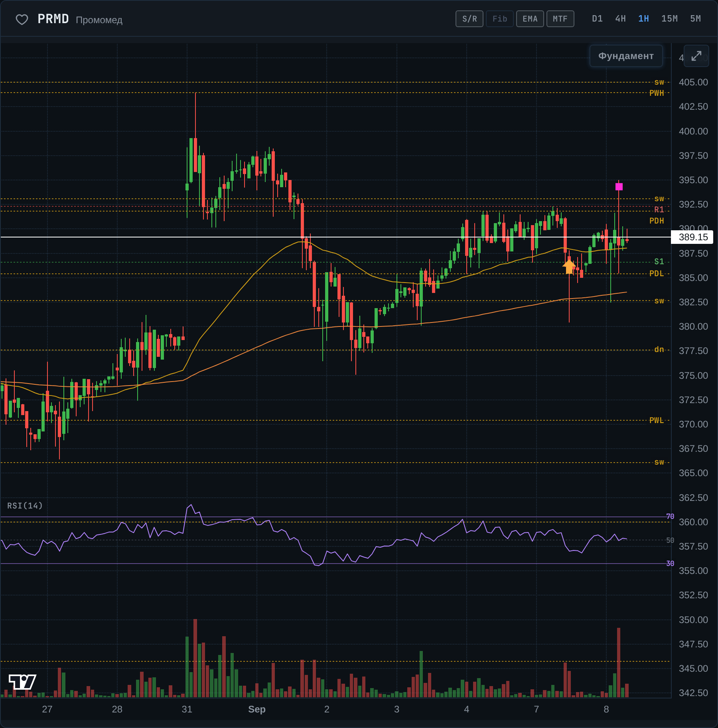Viewport: 718px width, 728px height.
Task: Click the PWH level label
Action: click(x=657, y=93)
